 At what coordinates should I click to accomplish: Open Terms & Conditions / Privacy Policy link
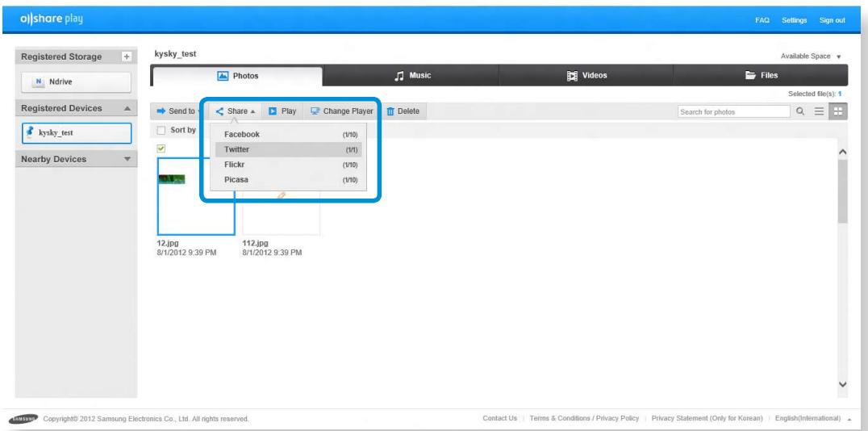(x=584, y=418)
